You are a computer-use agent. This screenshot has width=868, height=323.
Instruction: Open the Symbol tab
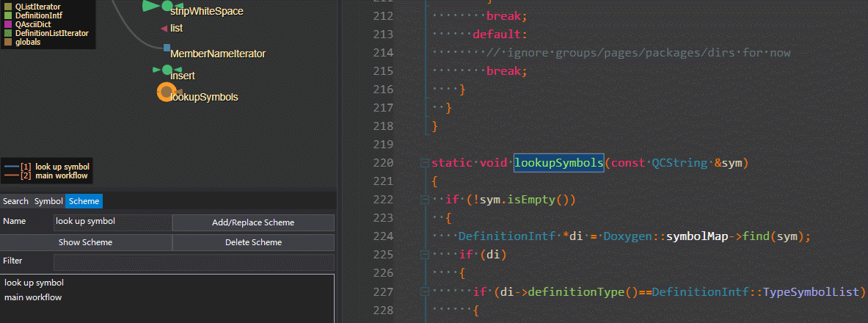click(48, 201)
